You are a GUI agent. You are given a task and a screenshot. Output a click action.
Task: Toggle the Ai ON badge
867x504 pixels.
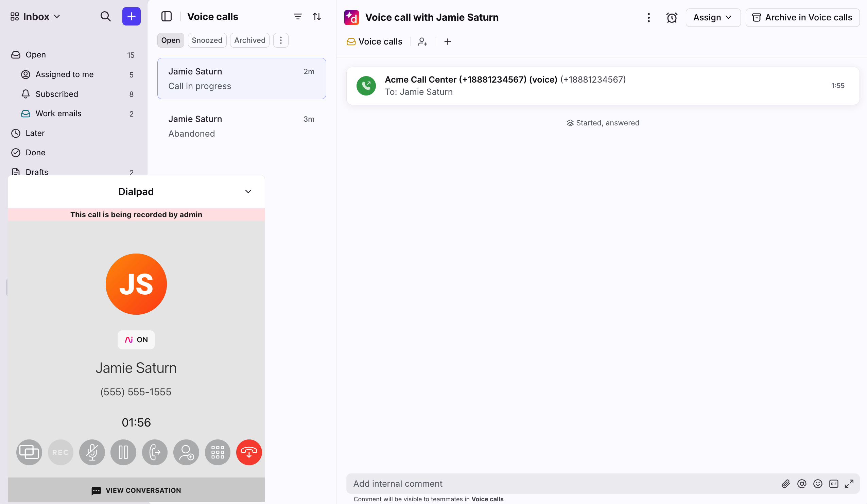click(136, 340)
